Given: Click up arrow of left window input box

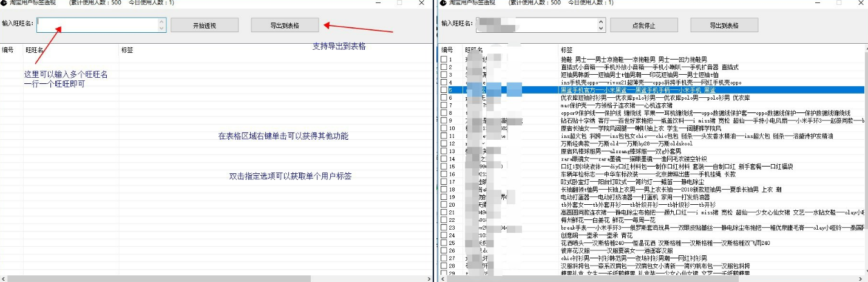Looking at the screenshot, I should [x=161, y=21].
